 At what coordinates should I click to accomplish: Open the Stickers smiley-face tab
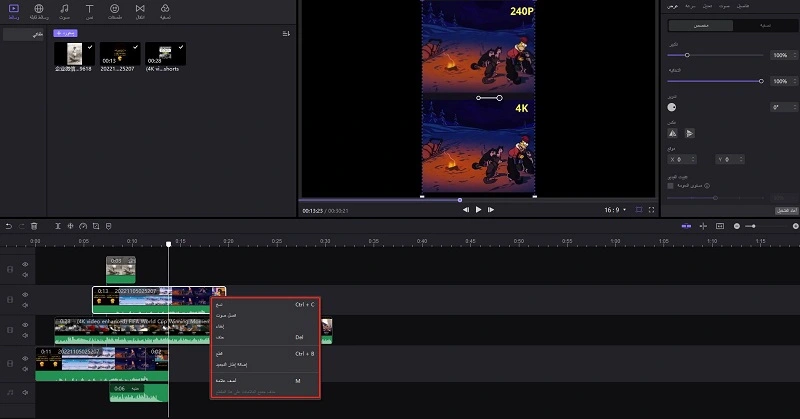115,11
